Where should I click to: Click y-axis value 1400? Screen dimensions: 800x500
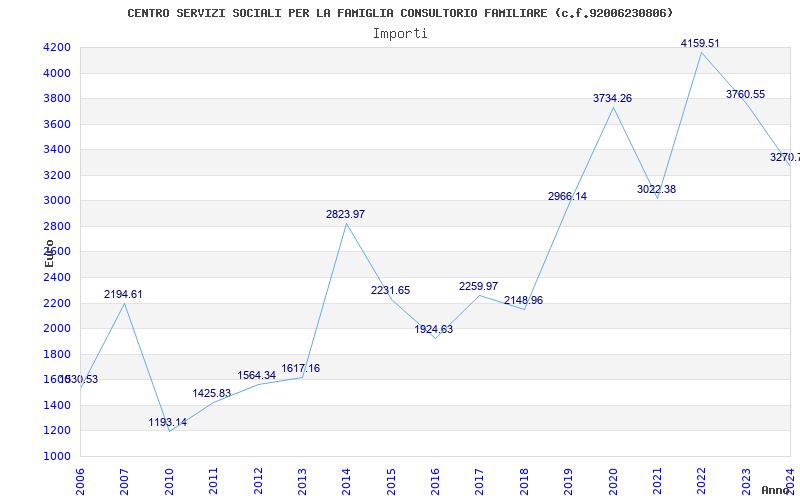57,406
